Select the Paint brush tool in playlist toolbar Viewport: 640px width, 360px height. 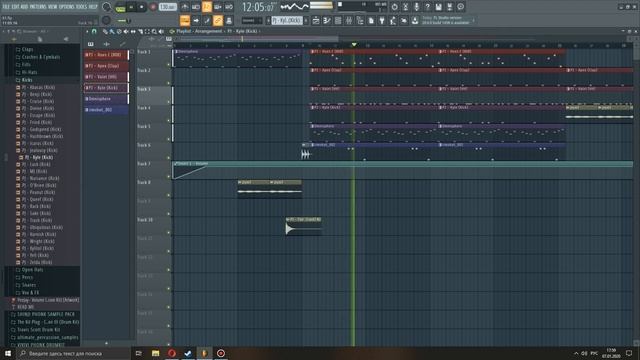pyautogui.click(x=112, y=31)
